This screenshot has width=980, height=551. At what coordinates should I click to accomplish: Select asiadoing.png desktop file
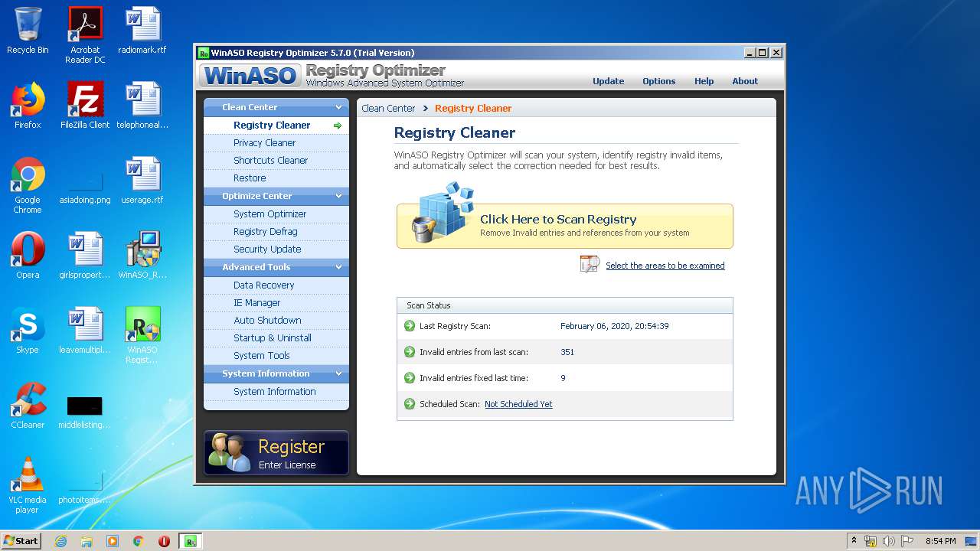coord(85,185)
